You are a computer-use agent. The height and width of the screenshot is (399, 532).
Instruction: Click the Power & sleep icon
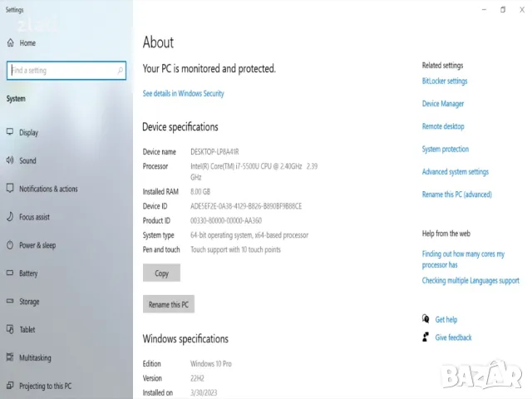10,244
